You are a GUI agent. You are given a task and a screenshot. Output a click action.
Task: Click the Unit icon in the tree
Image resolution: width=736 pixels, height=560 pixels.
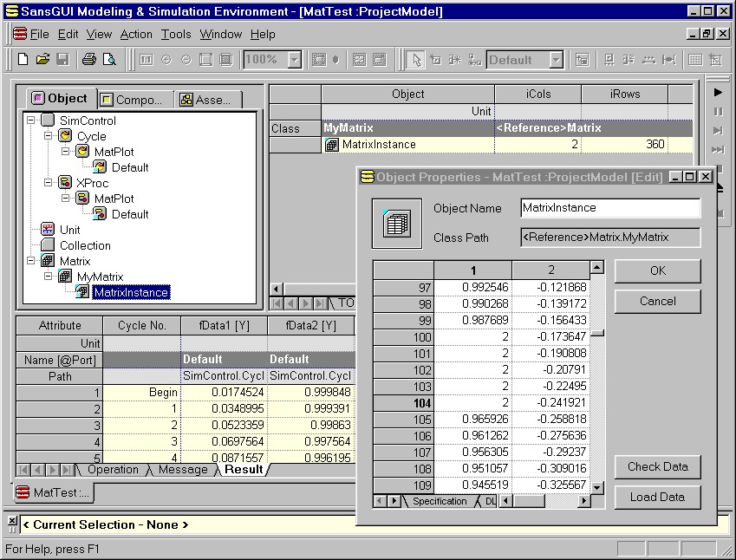48,230
